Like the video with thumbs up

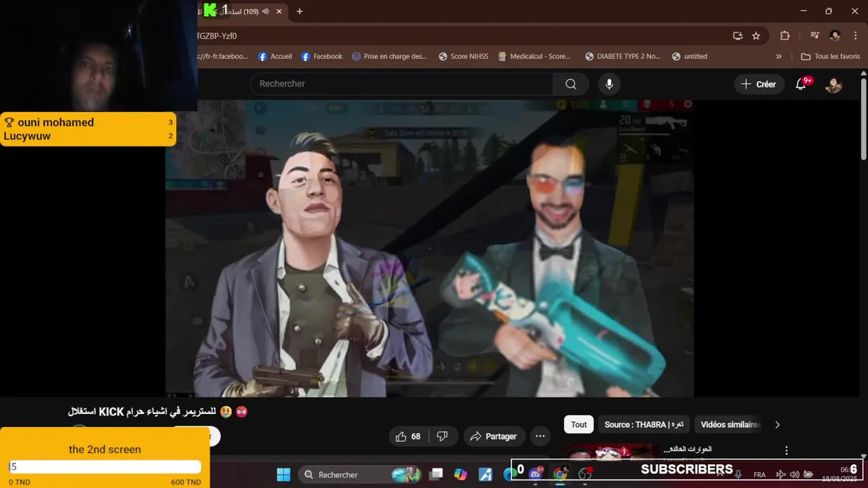click(408, 436)
